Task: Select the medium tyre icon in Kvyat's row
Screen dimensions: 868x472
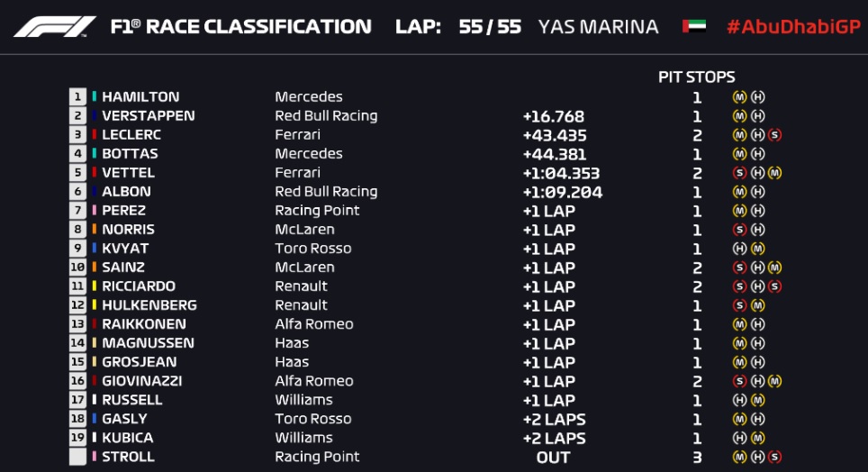Action: 758,249
